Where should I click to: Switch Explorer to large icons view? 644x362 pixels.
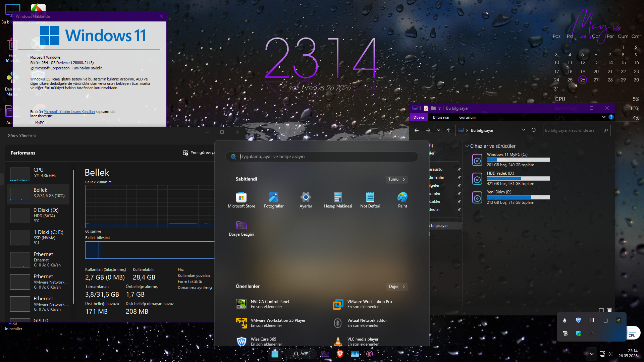click(x=609, y=310)
